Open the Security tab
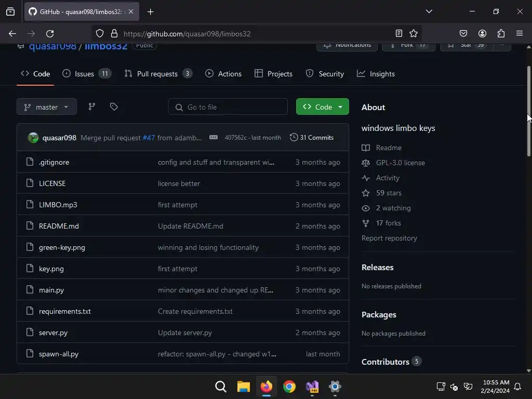Image resolution: width=532 pixels, height=399 pixels. tap(325, 74)
